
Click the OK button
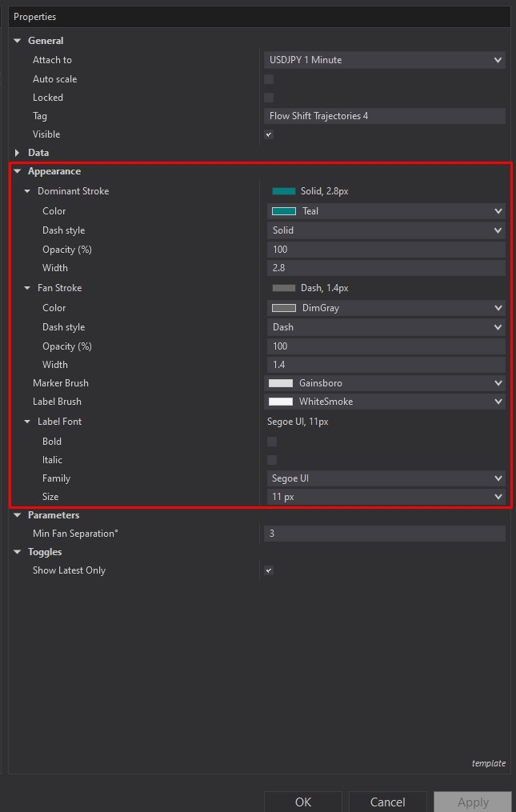[302, 802]
